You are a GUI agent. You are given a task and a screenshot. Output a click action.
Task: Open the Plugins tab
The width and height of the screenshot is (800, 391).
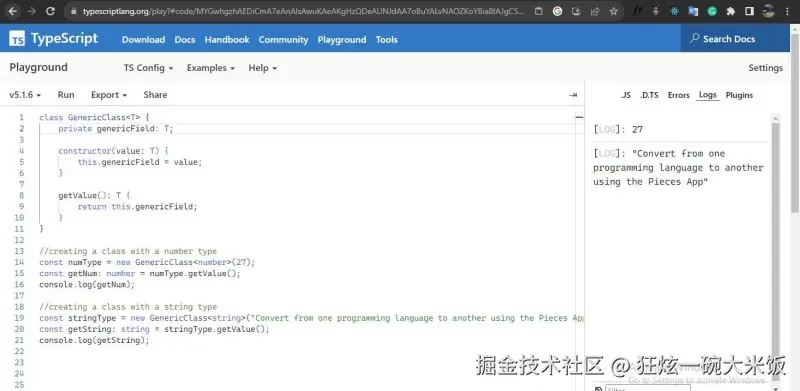click(739, 95)
